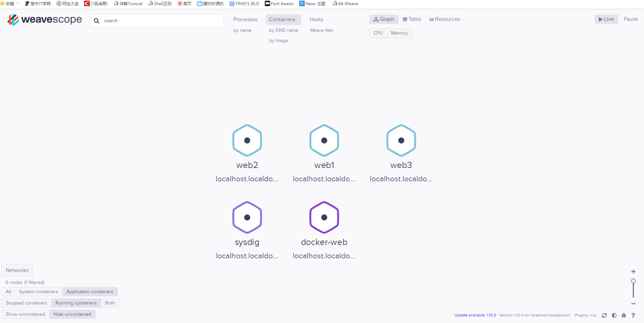Image resolution: width=644 pixels, height=323 pixels.
Task: Click the search magnifier icon
Action: [97, 21]
